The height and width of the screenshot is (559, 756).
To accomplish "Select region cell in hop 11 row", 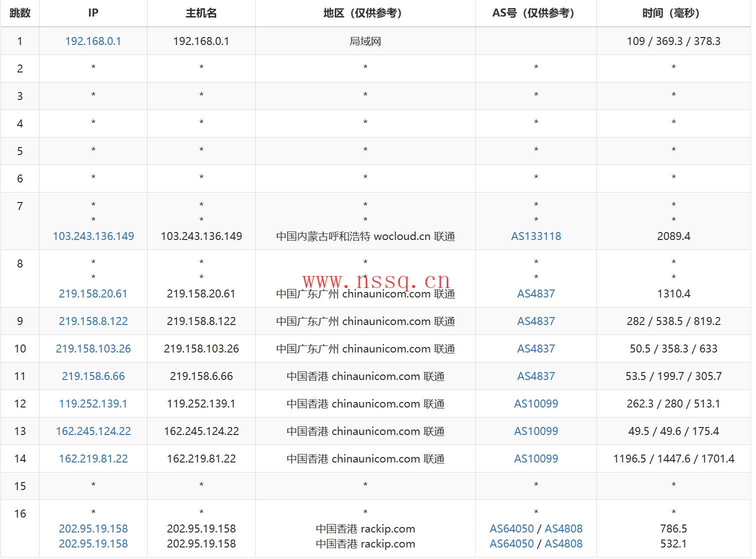I will coord(365,376).
